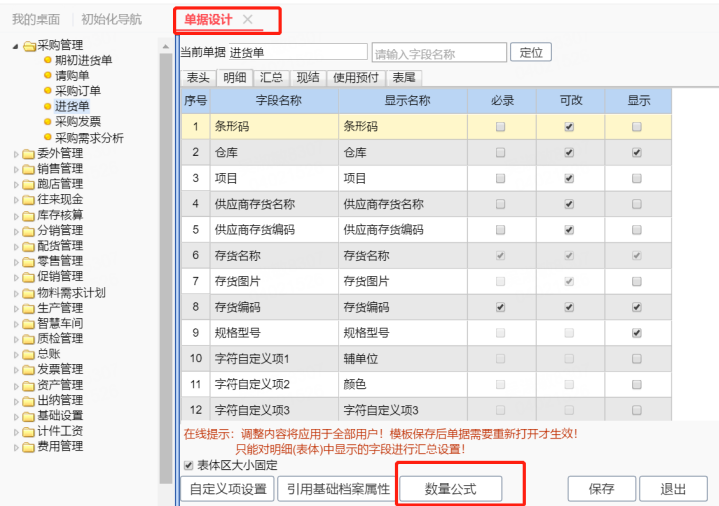719x506 pixels.
Task: Open 自定义项设置 button
Action: 228,489
